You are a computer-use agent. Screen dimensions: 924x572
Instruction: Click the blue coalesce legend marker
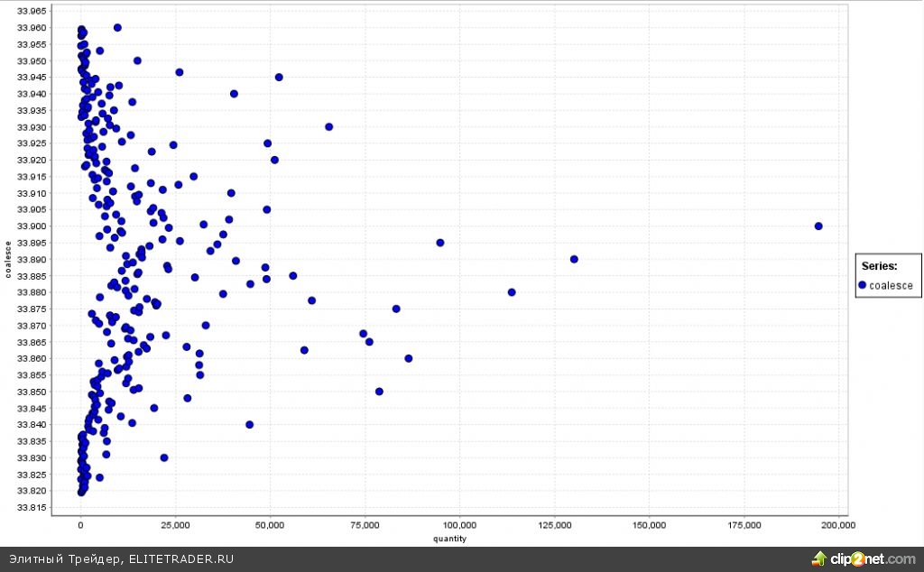(x=863, y=285)
